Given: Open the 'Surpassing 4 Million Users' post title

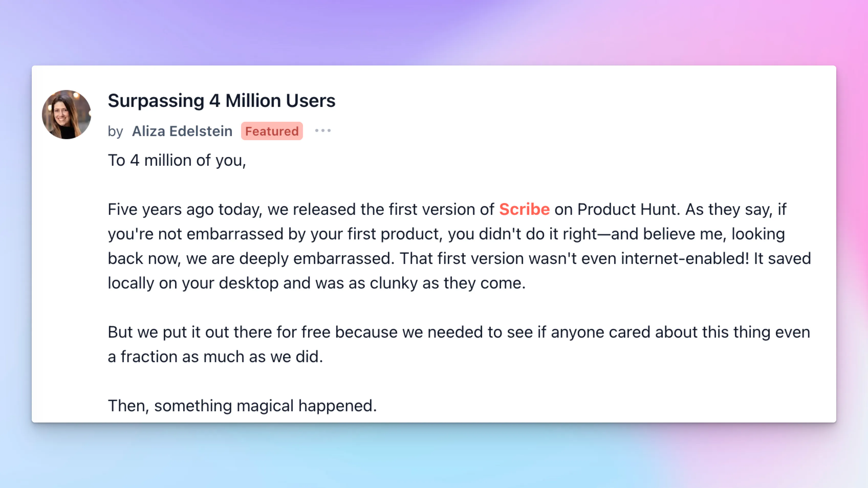Looking at the screenshot, I should point(221,101).
